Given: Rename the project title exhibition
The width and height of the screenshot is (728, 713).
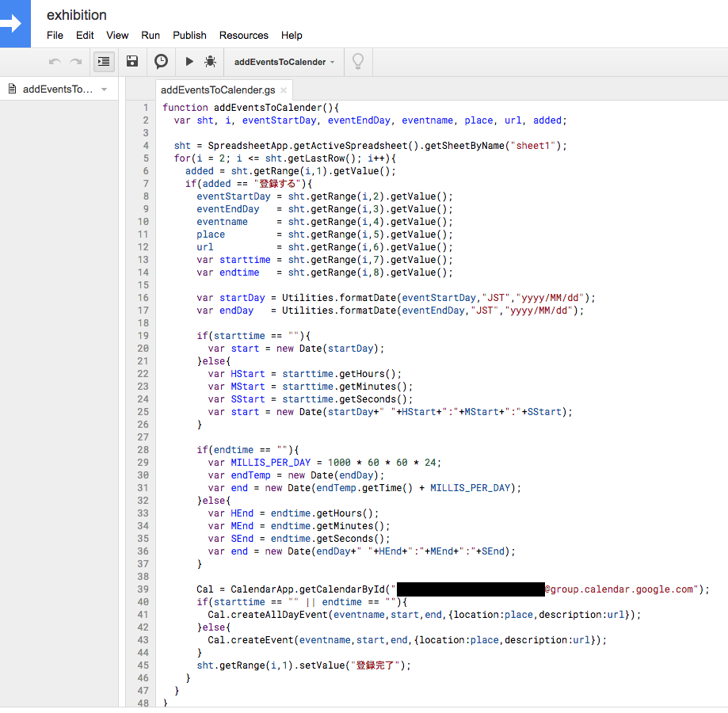Looking at the screenshot, I should click(77, 15).
